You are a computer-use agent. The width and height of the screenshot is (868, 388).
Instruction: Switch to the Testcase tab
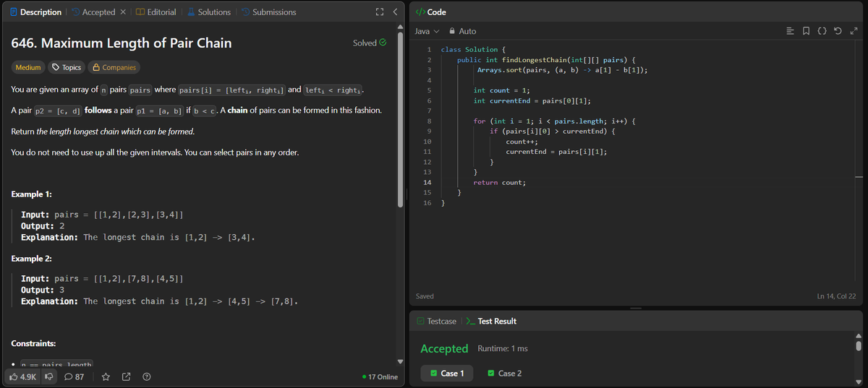(435, 321)
